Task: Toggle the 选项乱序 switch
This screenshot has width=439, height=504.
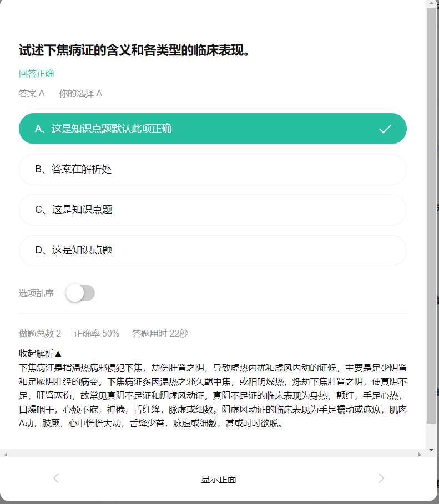Action: [x=80, y=293]
